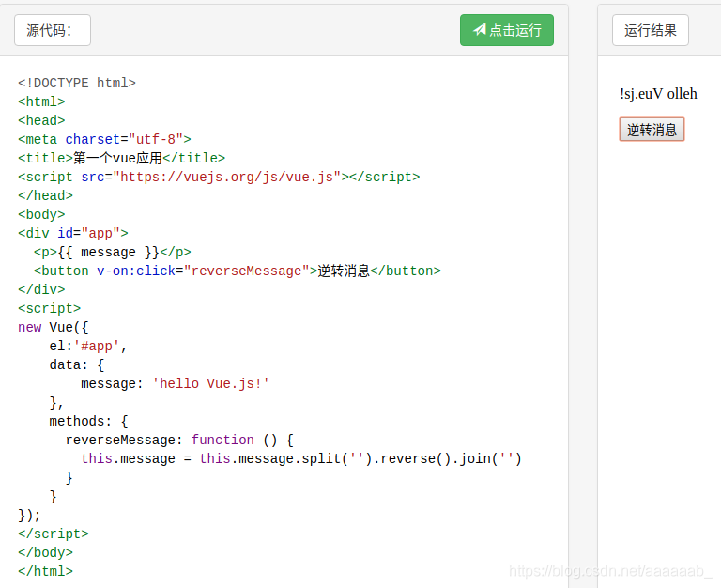Click the el:'#app' line
Screen dimensions: 721x588
[x=88, y=346]
